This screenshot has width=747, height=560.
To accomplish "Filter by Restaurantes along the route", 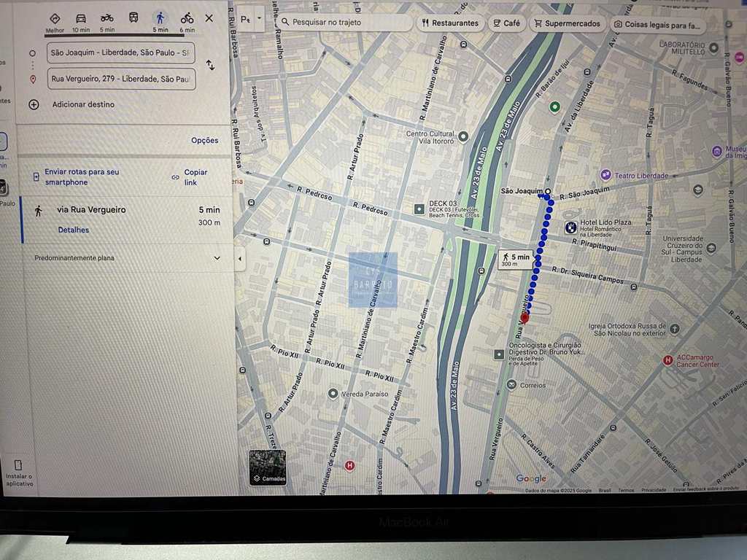I will [x=450, y=23].
